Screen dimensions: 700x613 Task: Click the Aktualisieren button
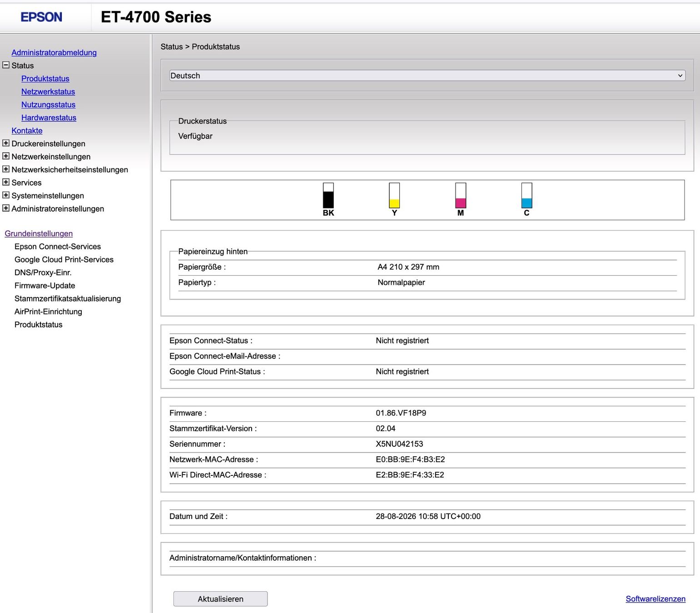[x=220, y=599]
